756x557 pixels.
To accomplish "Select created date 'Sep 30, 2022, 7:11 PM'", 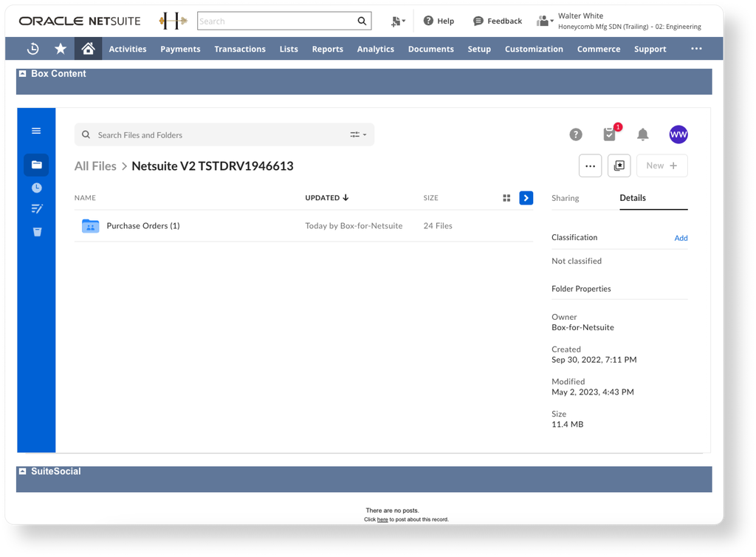I will click(x=594, y=360).
